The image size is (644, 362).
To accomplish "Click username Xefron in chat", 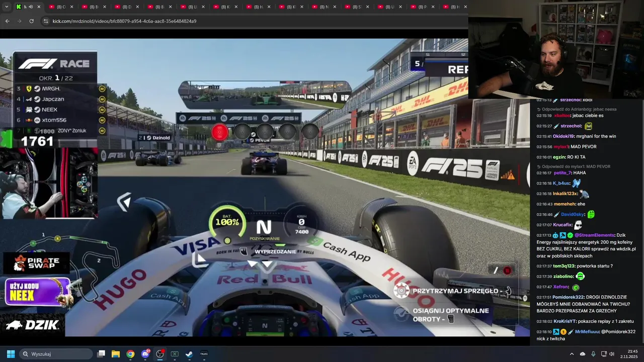I will tap(560, 287).
